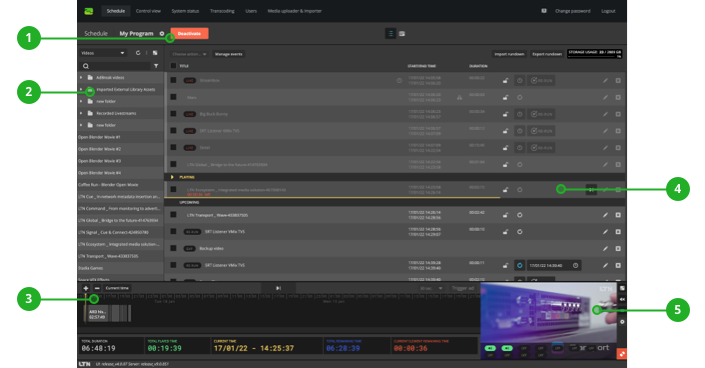Click the Adbreak videos folder icon

[x=90, y=77]
